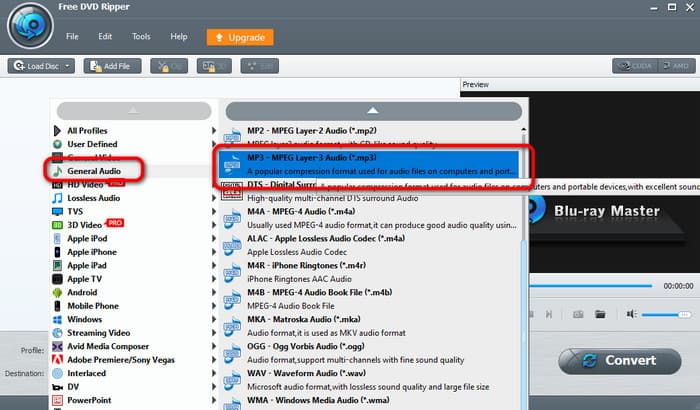Click the Apple iPad icon

(57, 265)
